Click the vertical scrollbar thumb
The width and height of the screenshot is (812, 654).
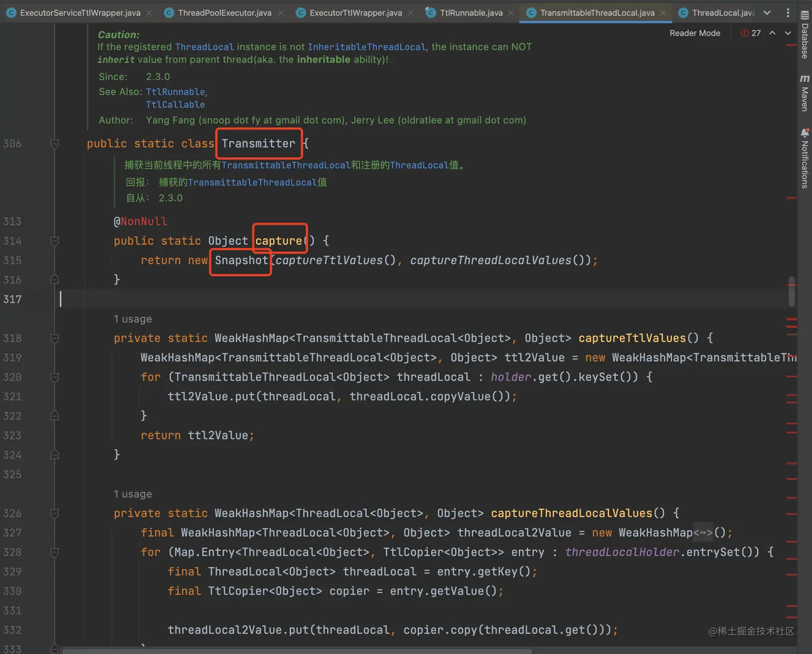click(792, 291)
